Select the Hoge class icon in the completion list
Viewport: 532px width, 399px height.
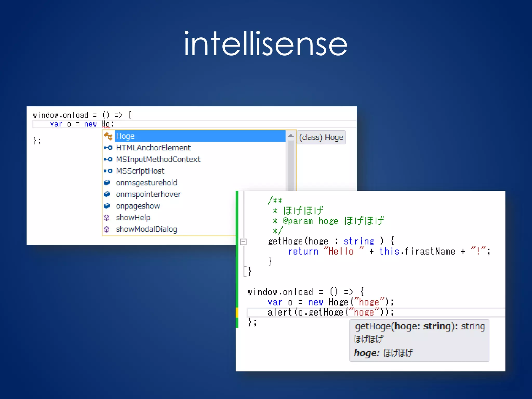(x=108, y=136)
